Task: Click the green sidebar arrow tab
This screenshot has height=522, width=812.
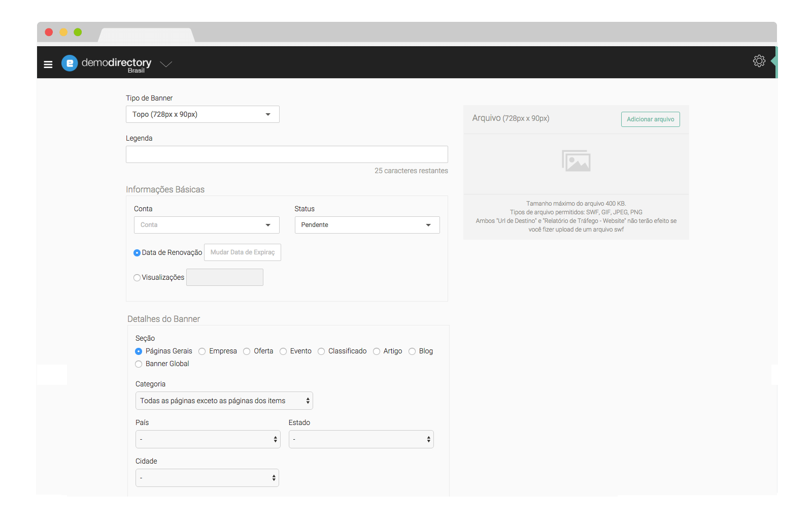Action: point(774,61)
